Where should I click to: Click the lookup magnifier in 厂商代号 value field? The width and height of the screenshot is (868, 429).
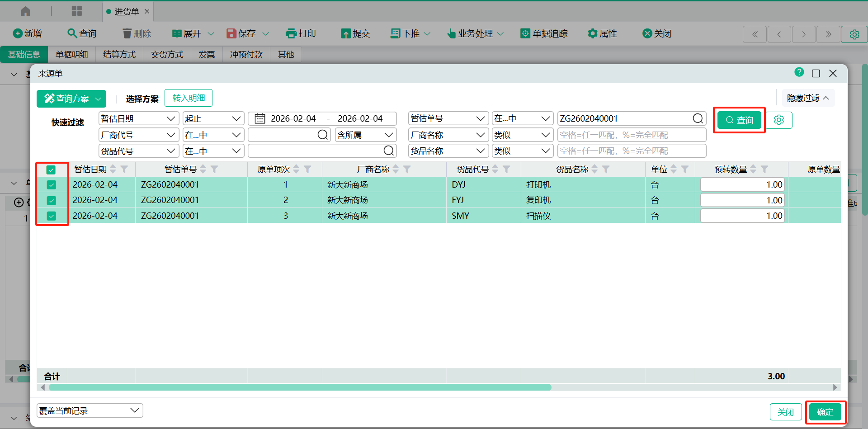pyautogui.click(x=322, y=135)
